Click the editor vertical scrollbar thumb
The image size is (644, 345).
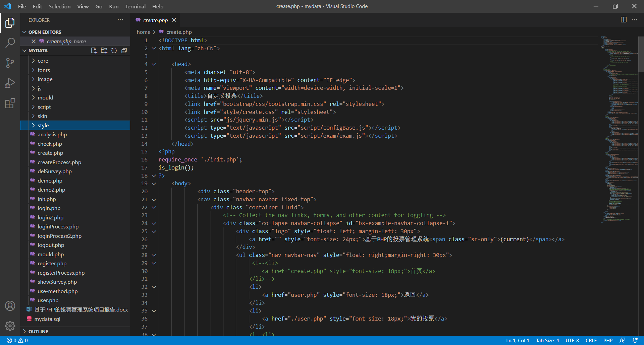[641, 54]
